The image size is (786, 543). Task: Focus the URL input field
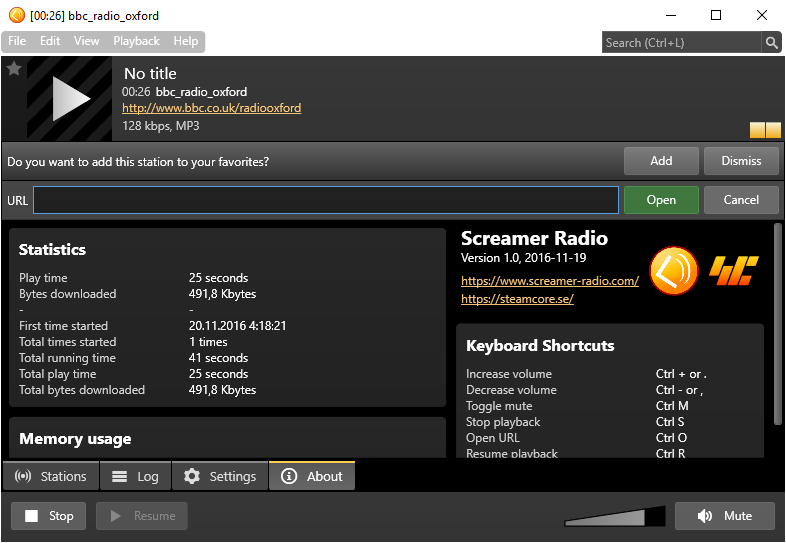click(x=326, y=200)
